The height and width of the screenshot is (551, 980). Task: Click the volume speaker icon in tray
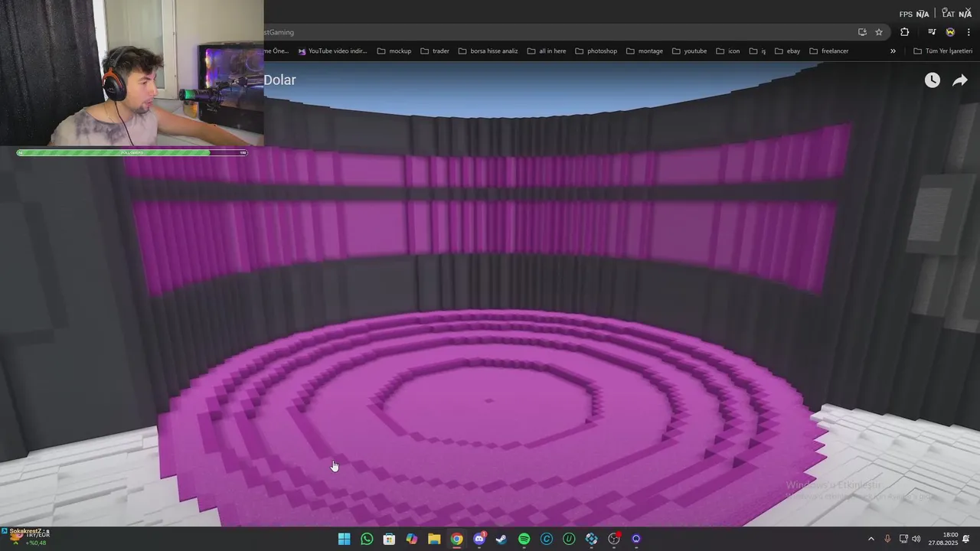(916, 539)
